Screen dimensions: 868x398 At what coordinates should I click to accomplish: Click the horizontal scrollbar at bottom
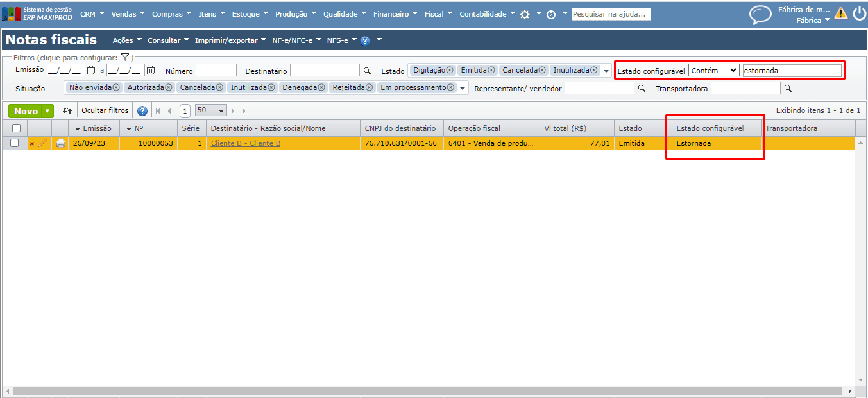pyautogui.click(x=429, y=391)
